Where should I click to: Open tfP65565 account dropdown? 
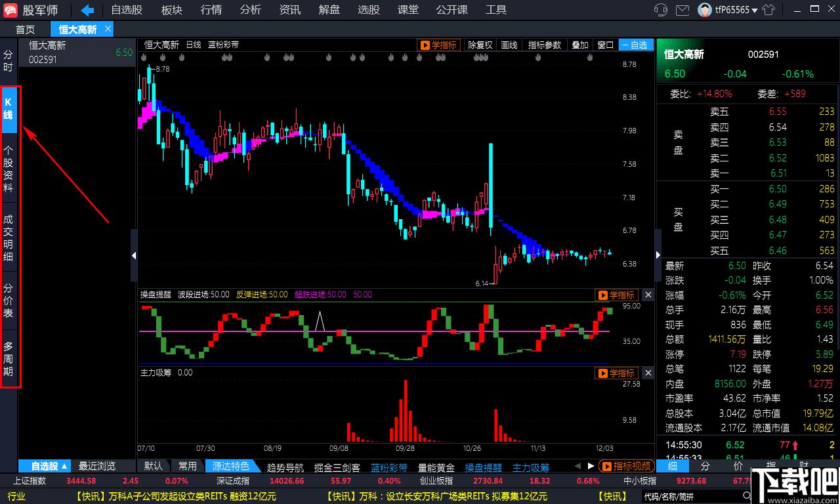click(x=736, y=10)
